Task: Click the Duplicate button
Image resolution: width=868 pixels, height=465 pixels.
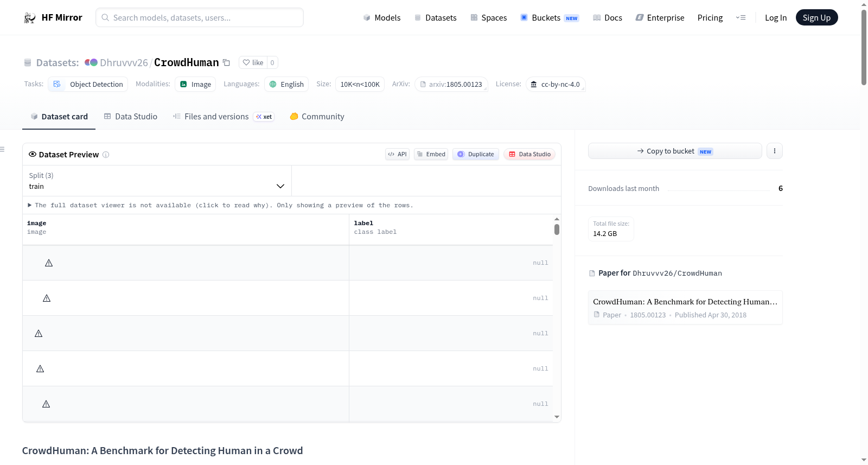Action: pos(476,154)
